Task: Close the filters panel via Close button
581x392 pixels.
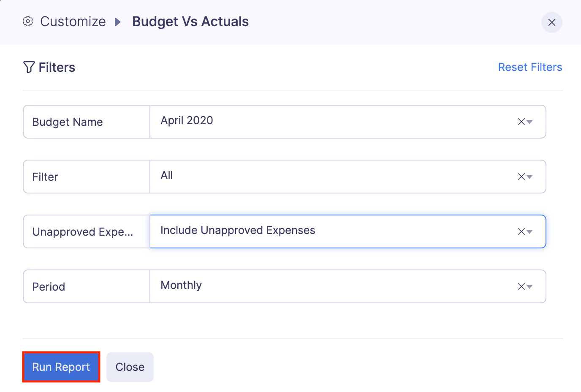Action: pyautogui.click(x=130, y=367)
